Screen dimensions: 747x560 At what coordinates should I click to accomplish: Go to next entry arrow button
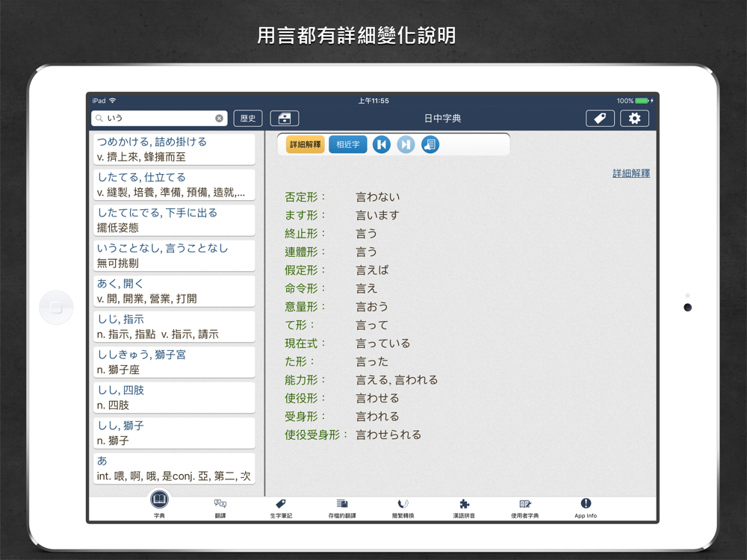tap(406, 144)
